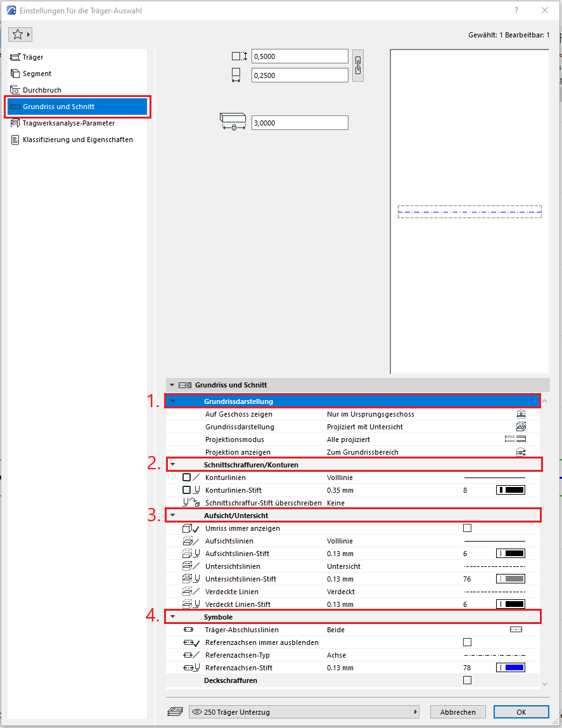The width and height of the screenshot is (562, 728).
Task: Click the 'Auf Geschoss zeigen' story icon
Action: tap(521, 414)
